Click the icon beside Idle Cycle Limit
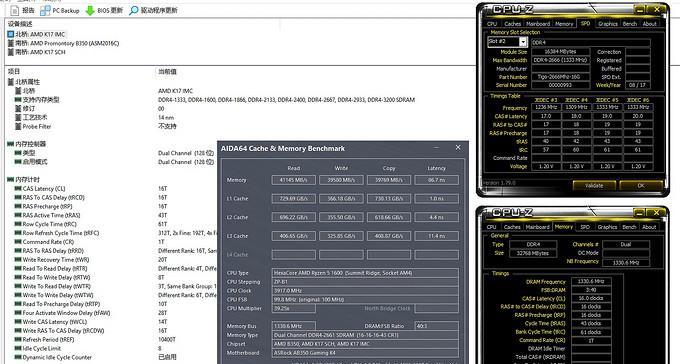 pyautogui.click(x=18, y=348)
